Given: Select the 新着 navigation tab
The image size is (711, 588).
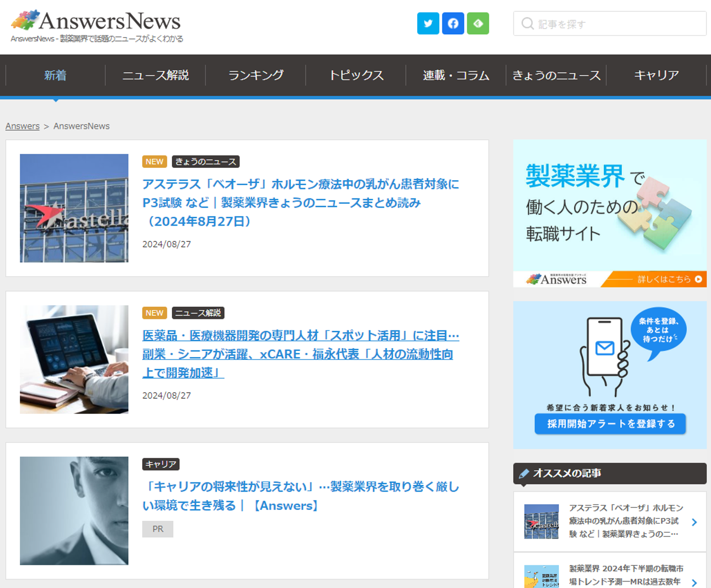Looking at the screenshot, I should (x=55, y=75).
